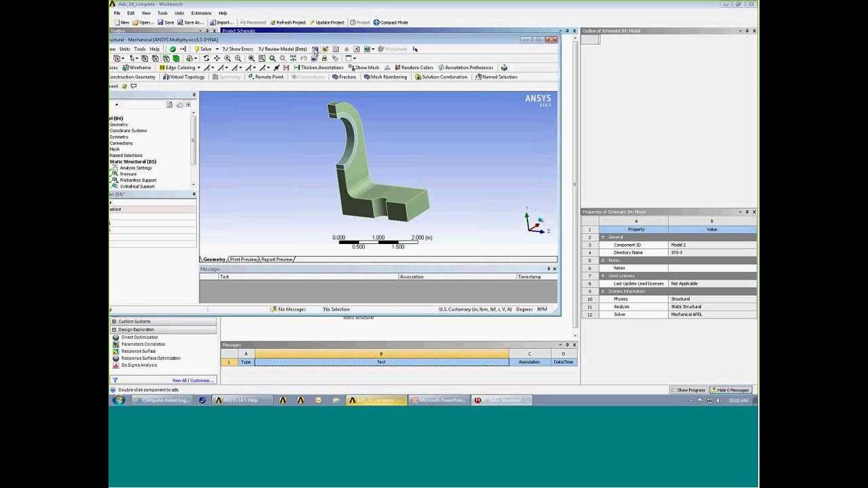Click the Save As button
The image size is (868, 488).
tap(191, 22)
